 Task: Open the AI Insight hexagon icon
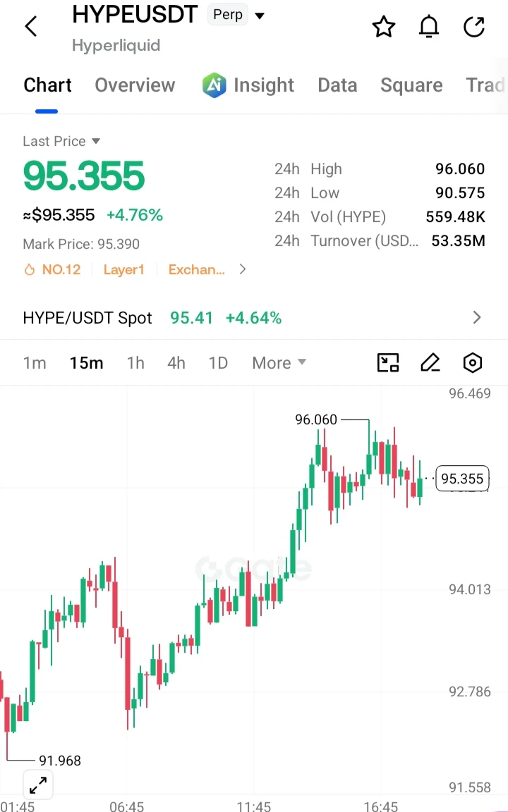coord(214,85)
